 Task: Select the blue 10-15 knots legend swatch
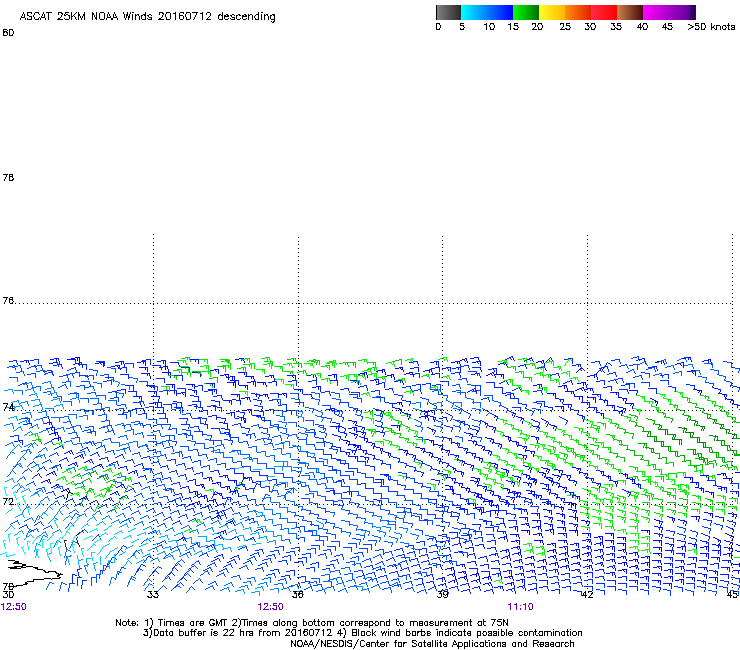coord(500,12)
